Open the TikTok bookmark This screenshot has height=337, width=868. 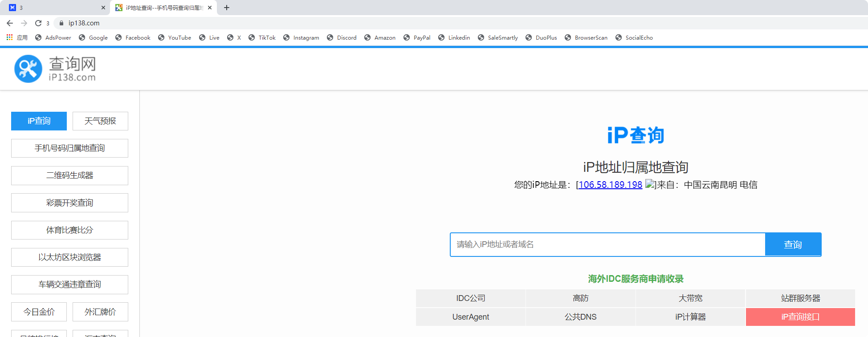point(262,38)
